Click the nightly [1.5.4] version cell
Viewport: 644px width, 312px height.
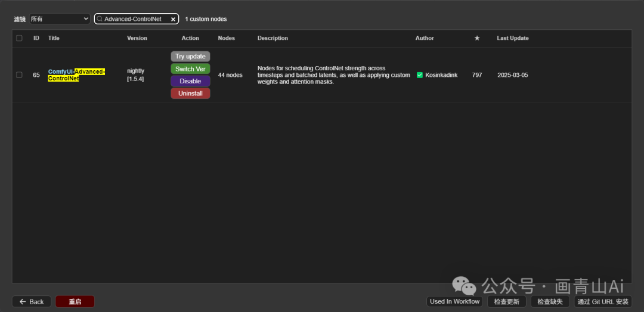coord(136,75)
